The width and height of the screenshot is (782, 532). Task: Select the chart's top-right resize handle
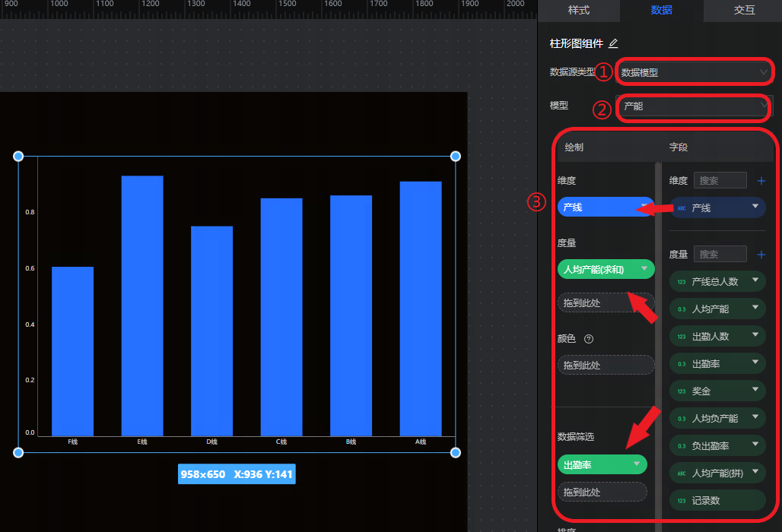[456, 157]
